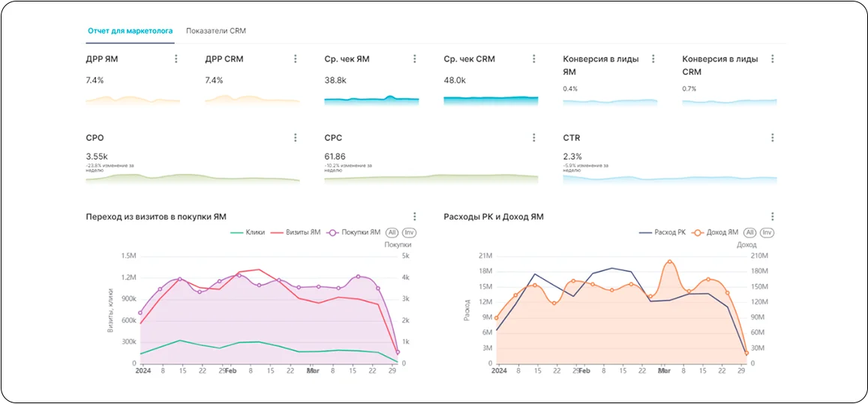
Task: Switch to the Показатели CRM tab
Action: click(x=216, y=31)
